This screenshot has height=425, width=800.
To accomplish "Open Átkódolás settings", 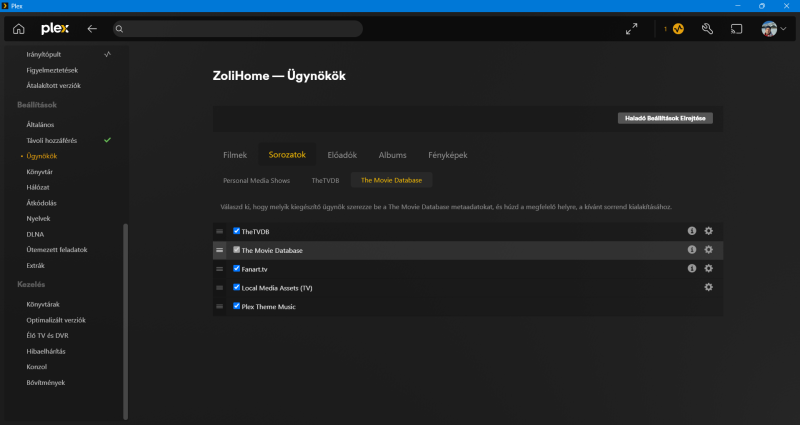I will point(41,203).
